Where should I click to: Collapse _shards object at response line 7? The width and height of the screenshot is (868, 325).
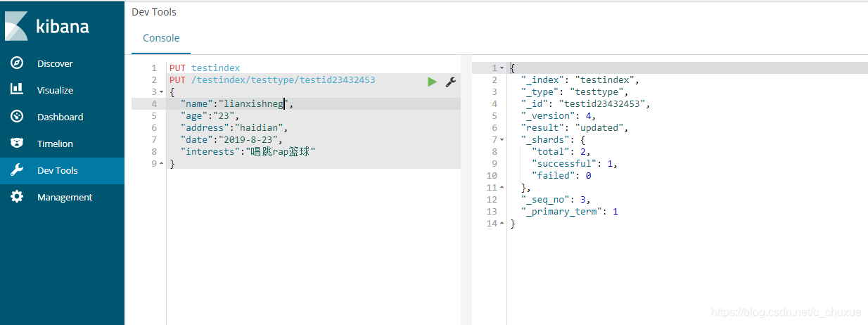(502, 140)
